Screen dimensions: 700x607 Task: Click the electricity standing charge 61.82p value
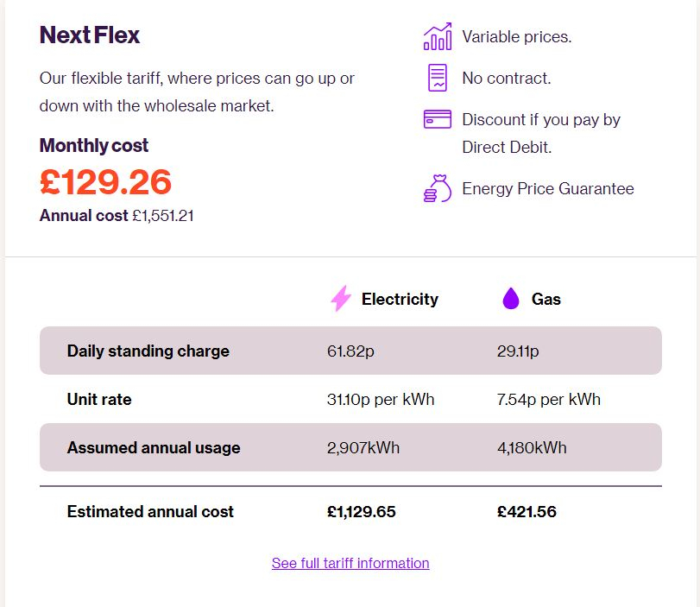(350, 351)
